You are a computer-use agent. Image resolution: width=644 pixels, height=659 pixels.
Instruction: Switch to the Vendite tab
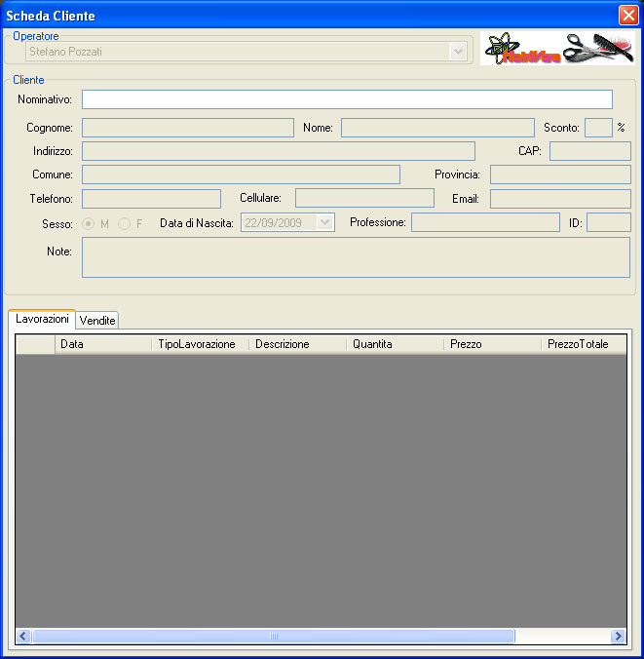(x=97, y=321)
